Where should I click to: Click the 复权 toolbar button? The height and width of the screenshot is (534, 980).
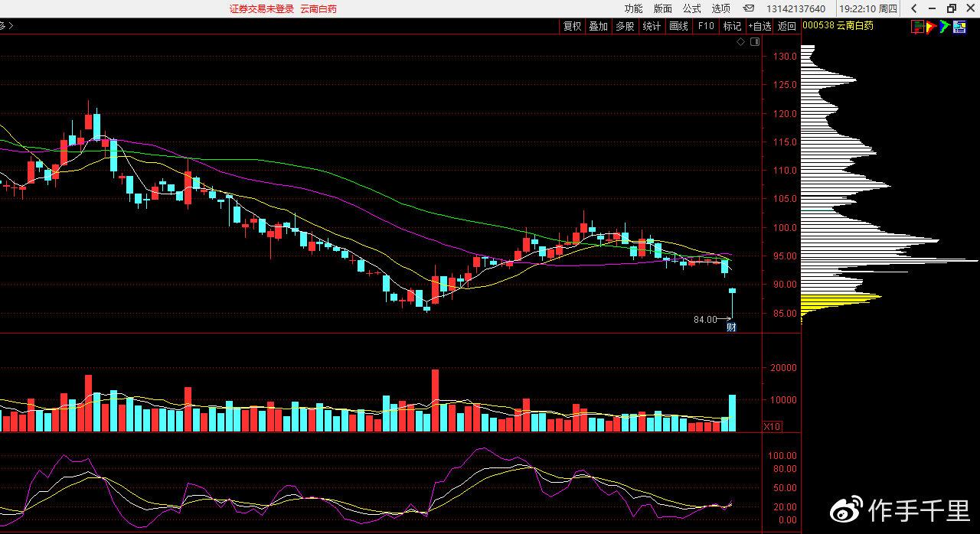click(x=573, y=26)
